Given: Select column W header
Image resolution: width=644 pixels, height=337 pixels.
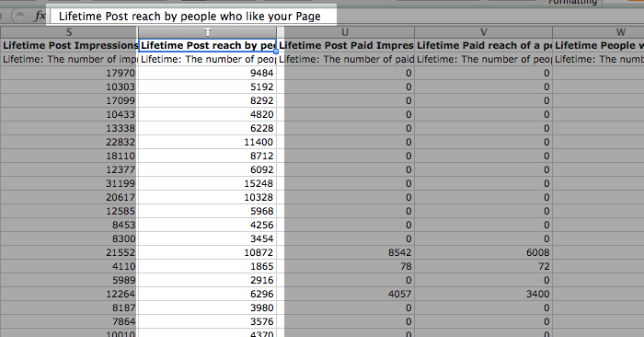Looking at the screenshot, I should [x=598, y=32].
